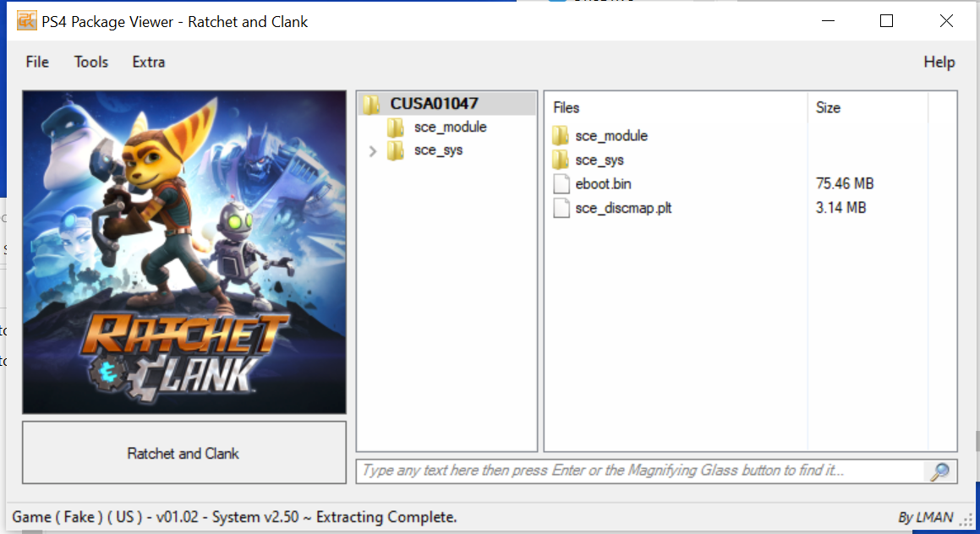Click the Ratchet and Clank title button

(184, 453)
